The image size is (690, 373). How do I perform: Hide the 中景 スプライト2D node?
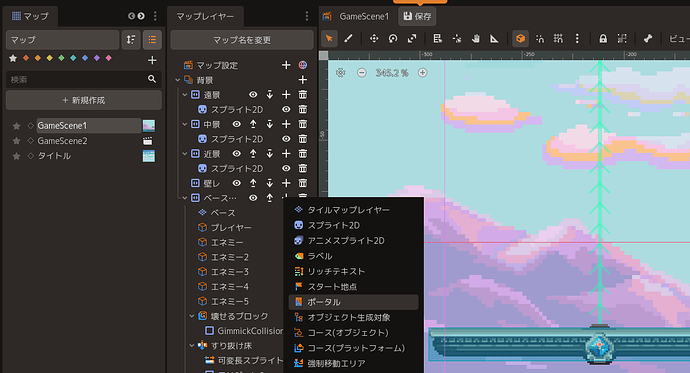pyautogui.click(x=286, y=139)
